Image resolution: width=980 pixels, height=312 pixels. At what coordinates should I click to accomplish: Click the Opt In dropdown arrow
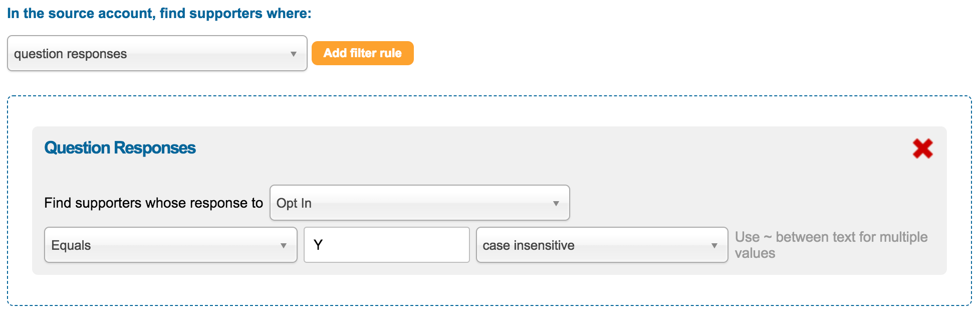click(x=556, y=204)
